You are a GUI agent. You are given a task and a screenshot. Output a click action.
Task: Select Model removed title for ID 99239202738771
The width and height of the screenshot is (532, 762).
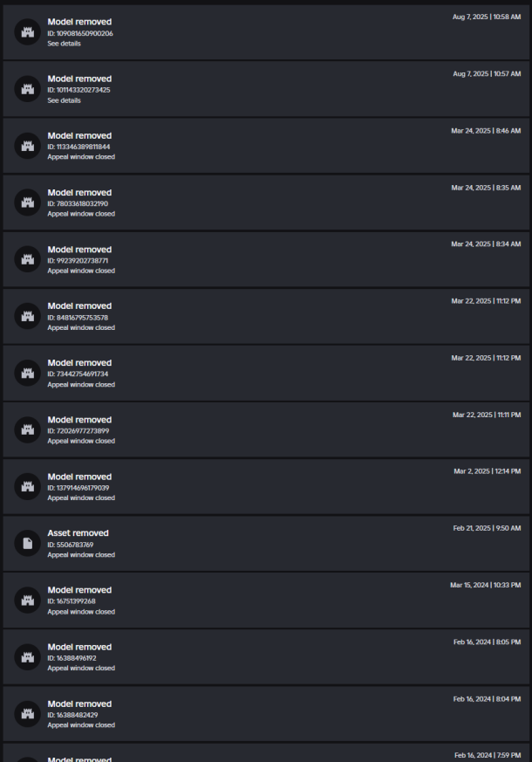pyautogui.click(x=79, y=250)
